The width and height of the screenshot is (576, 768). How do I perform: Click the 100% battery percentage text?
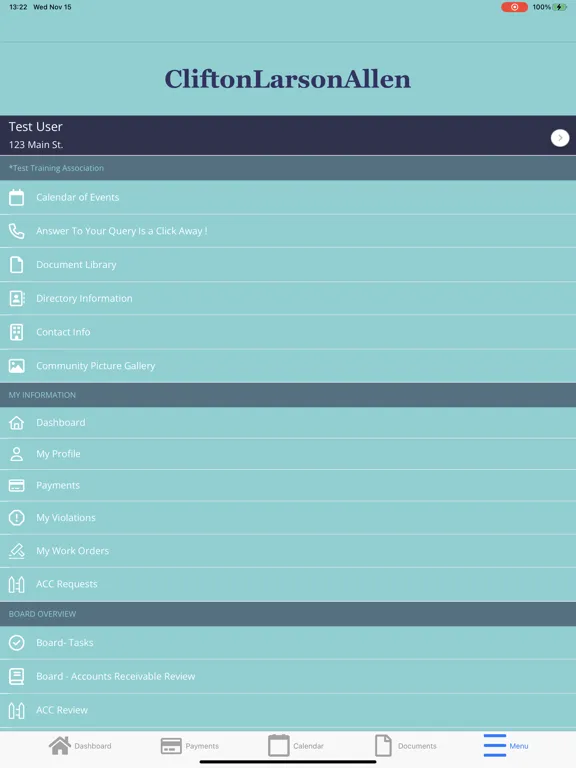click(x=542, y=7)
